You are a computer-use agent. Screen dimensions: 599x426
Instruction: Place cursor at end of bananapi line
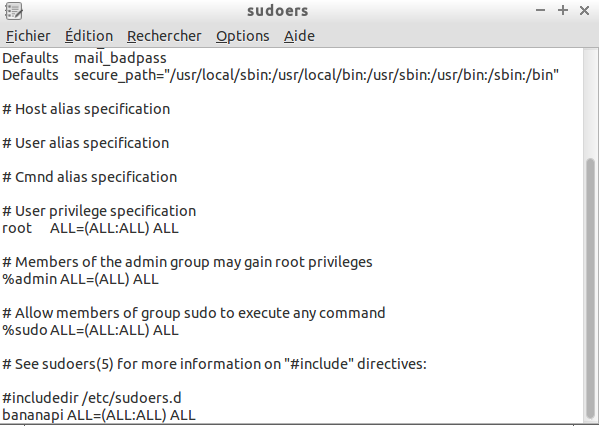click(196, 415)
